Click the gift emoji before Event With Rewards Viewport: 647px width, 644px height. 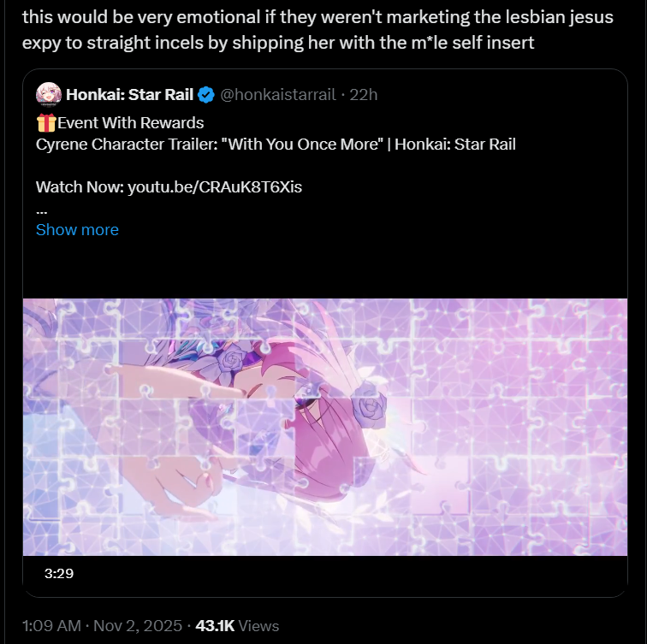tap(46, 123)
